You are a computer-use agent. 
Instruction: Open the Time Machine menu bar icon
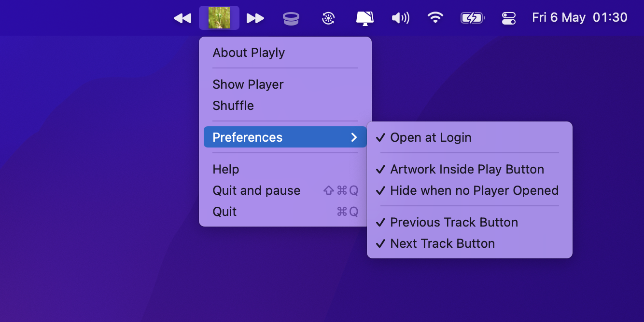(x=328, y=18)
